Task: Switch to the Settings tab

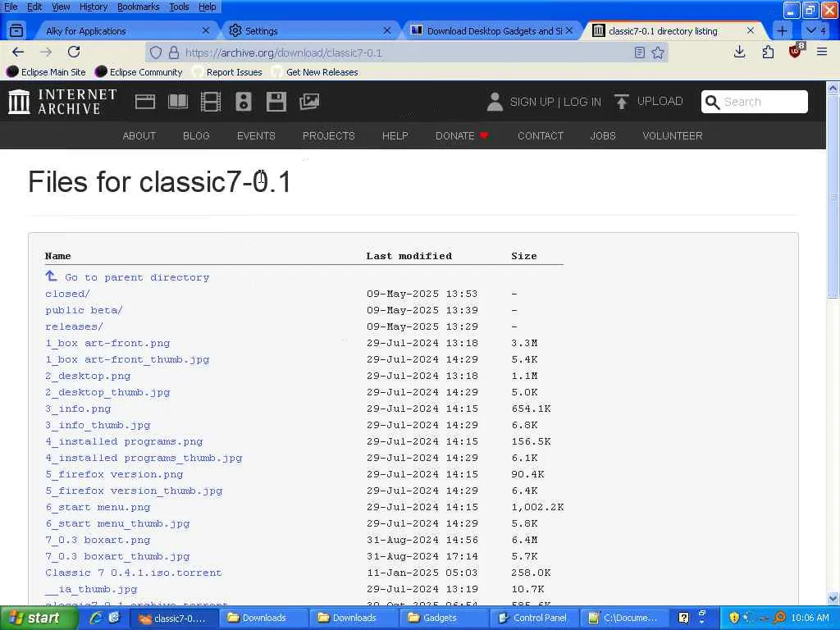Action: [309, 31]
